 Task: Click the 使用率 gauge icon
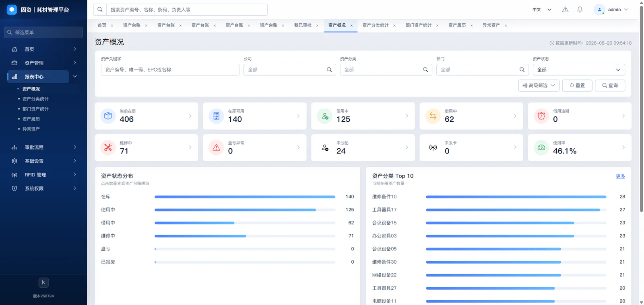(541, 147)
